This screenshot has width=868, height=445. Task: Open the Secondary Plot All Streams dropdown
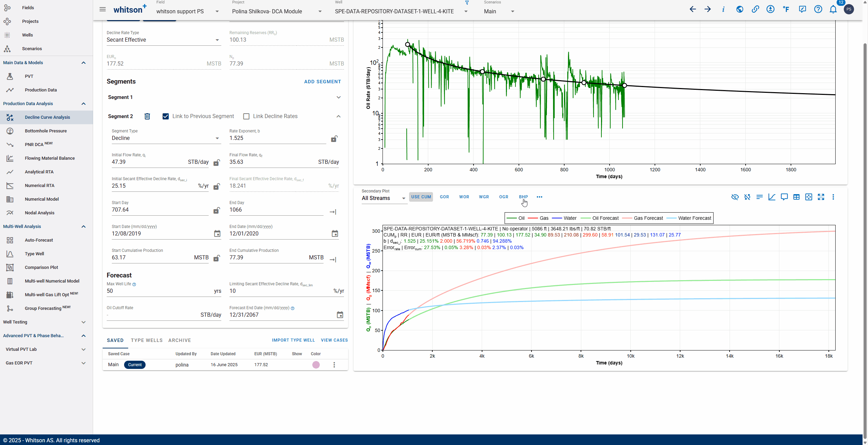coord(384,198)
